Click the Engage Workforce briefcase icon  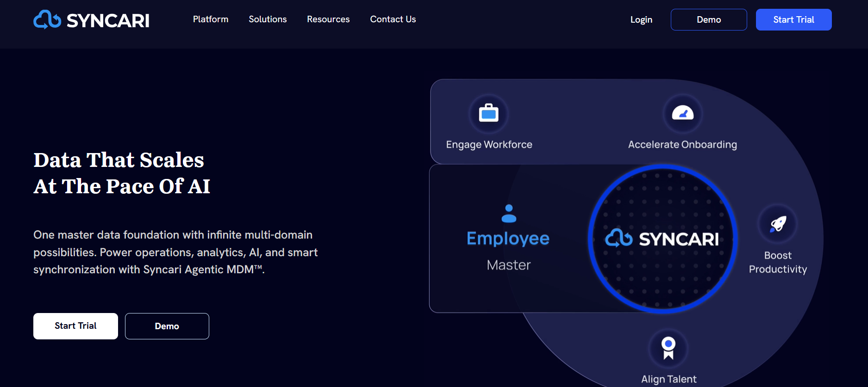pos(489,113)
